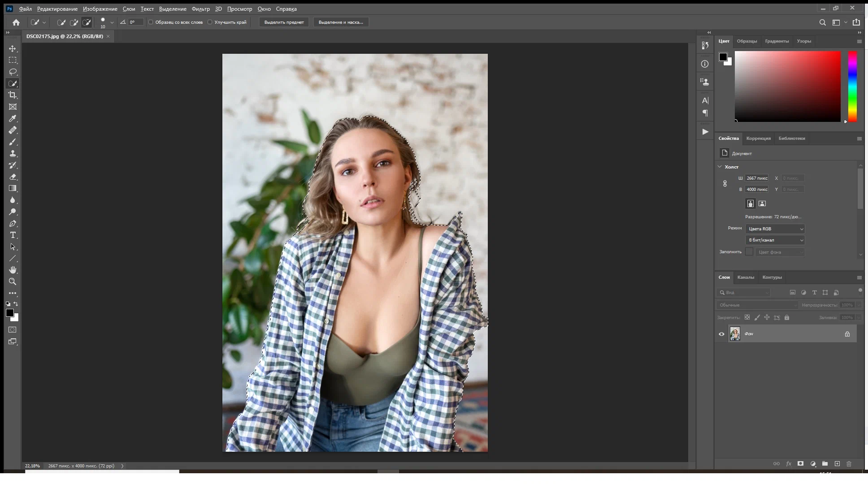
Task: Collapse the Холст section
Action: pyautogui.click(x=720, y=167)
